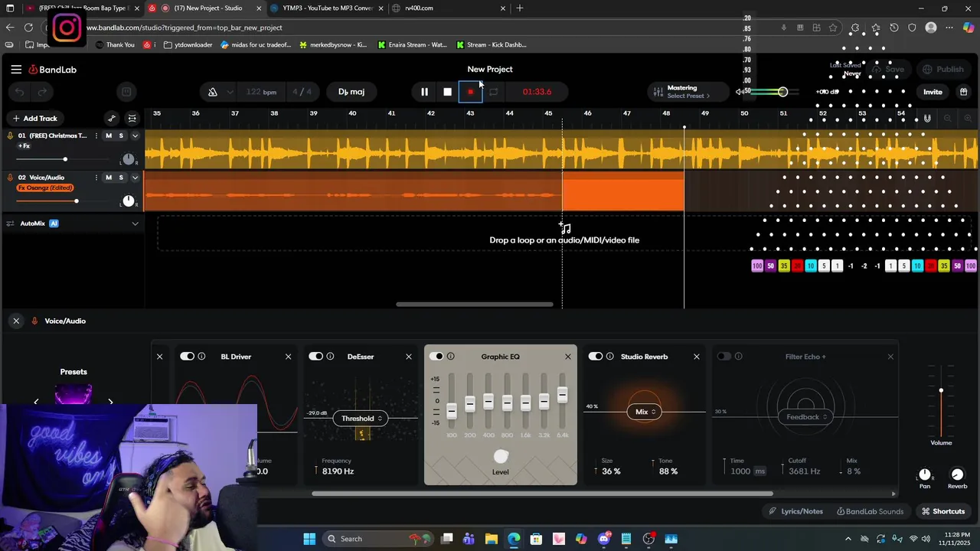
Task: Open the options menu for track 01
Action: click(x=96, y=135)
